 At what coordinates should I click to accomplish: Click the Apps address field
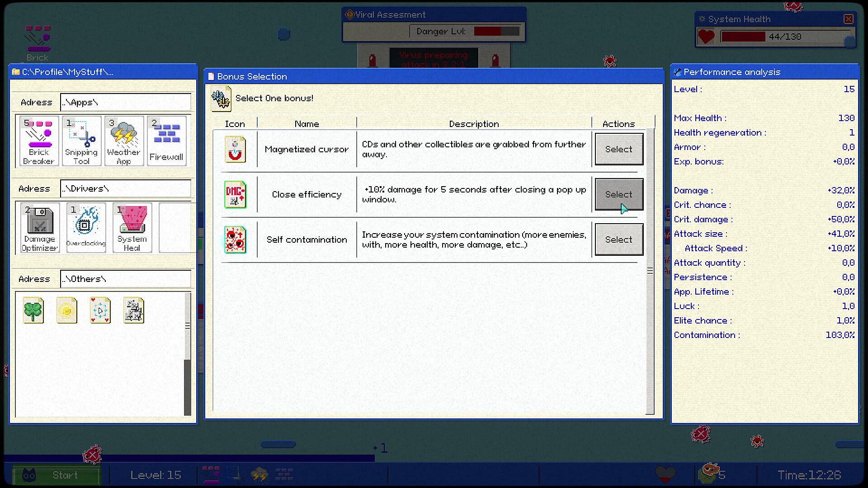pos(126,103)
